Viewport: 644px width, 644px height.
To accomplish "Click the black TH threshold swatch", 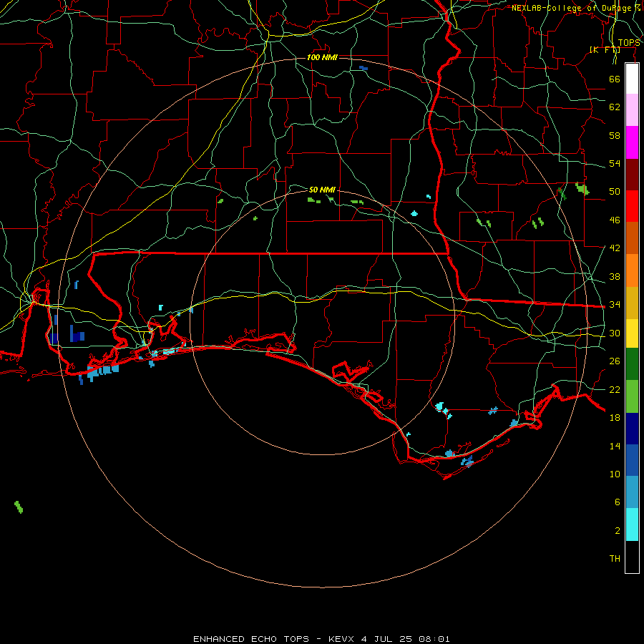I will coord(632,557).
